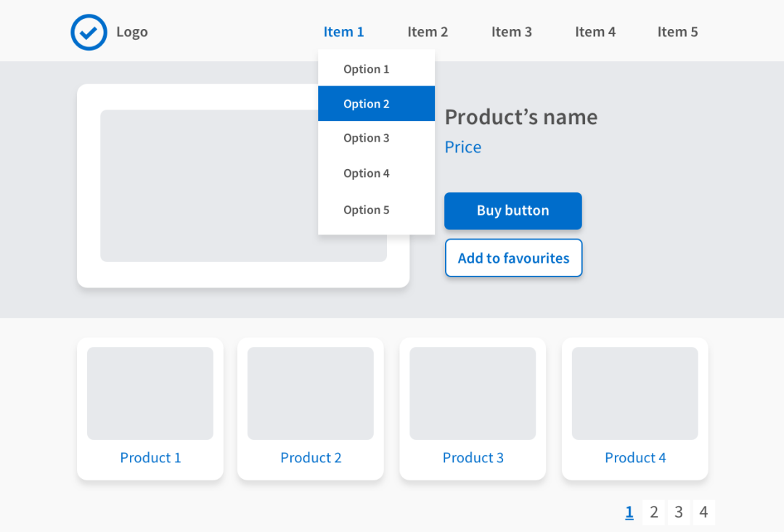Image resolution: width=784 pixels, height=532 pixels.
Task: Click the Logo text in header
Action: pos(132,32)
